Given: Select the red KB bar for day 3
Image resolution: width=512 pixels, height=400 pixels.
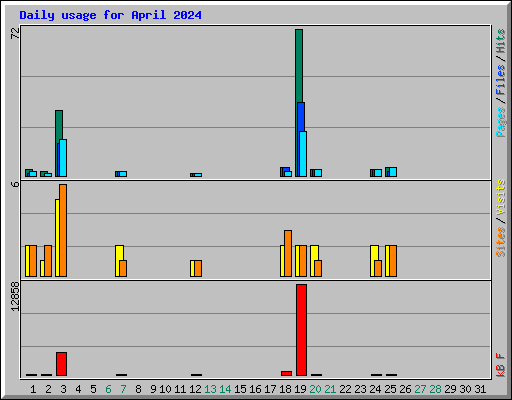Looking at the screenshot, I should [61, 364].
